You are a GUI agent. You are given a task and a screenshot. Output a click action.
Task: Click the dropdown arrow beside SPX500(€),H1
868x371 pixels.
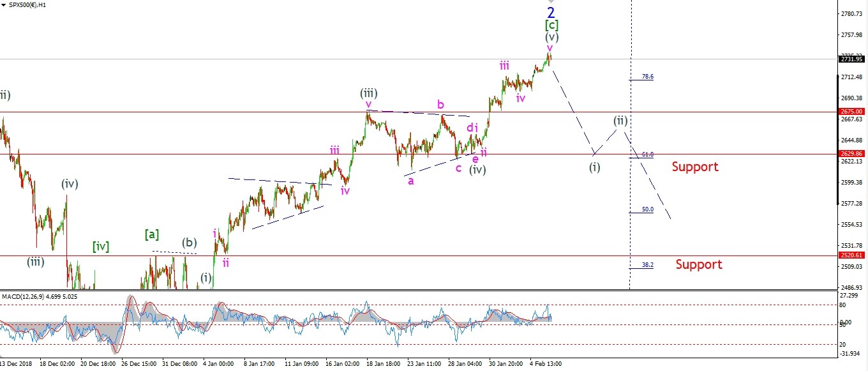click(4, 5)
